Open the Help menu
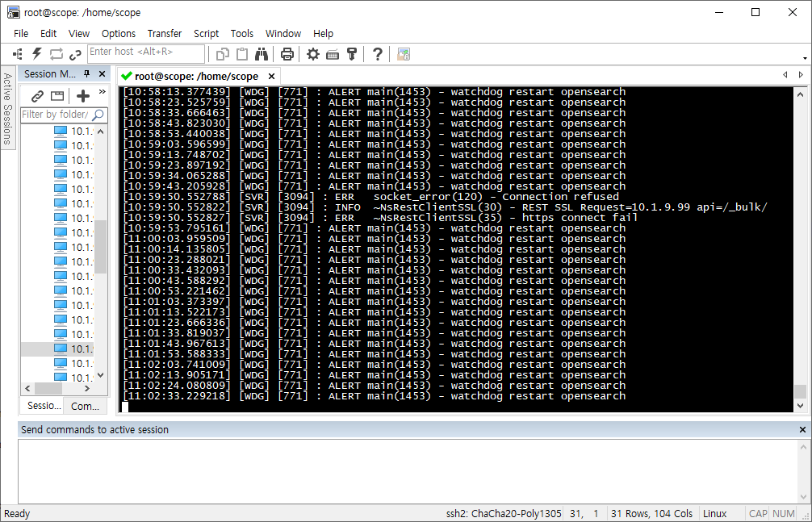Viewport: 812px width, 522px height. tap(323, 33)
